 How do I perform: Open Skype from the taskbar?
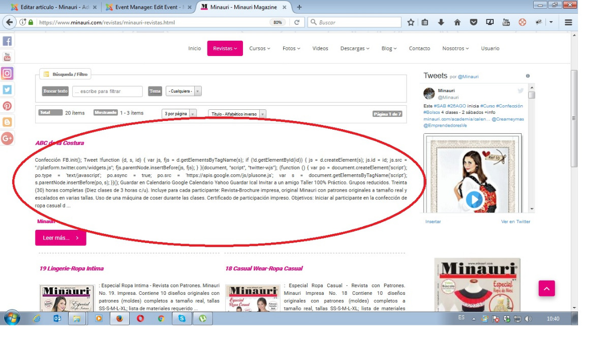tap(182, 319)
